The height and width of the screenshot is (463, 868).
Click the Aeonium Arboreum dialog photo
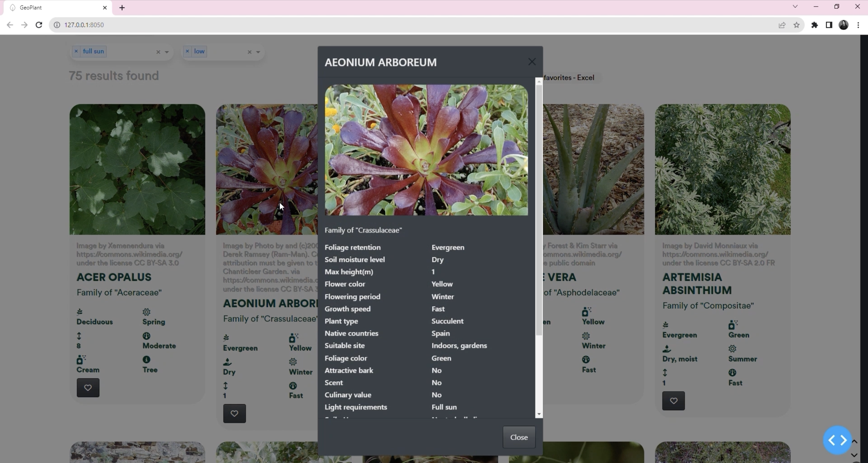tap(426, 150)
